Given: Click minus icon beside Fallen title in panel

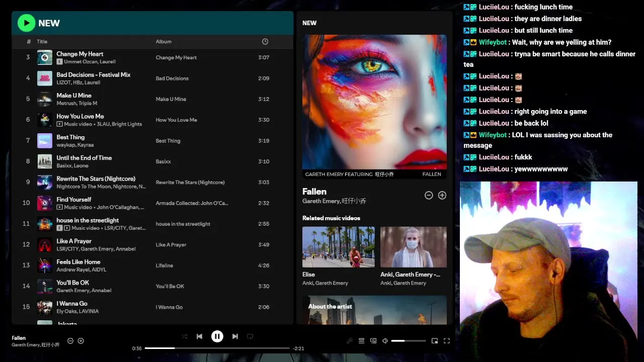Looking at the screenshot, I should 429,195.
